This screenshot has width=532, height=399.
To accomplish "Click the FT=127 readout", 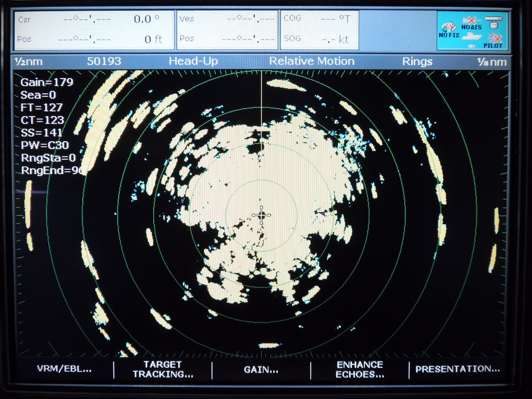I will pyautogui.click(x=41, y=107).
